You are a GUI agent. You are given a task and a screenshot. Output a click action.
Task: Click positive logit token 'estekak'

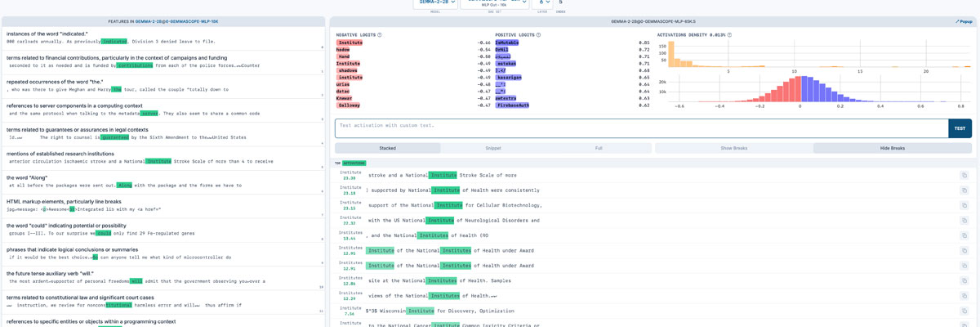(506, 63)
